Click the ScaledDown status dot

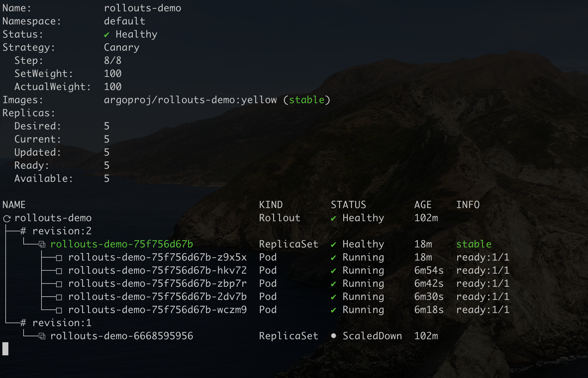point(333,336)
